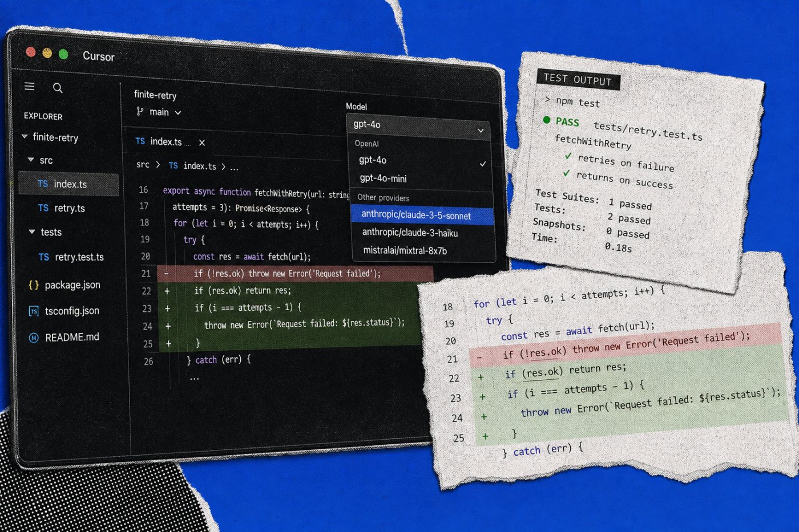Click the plus marker on editor line 25
This screenshot has height=532, width=799.
tap(169, 344)
